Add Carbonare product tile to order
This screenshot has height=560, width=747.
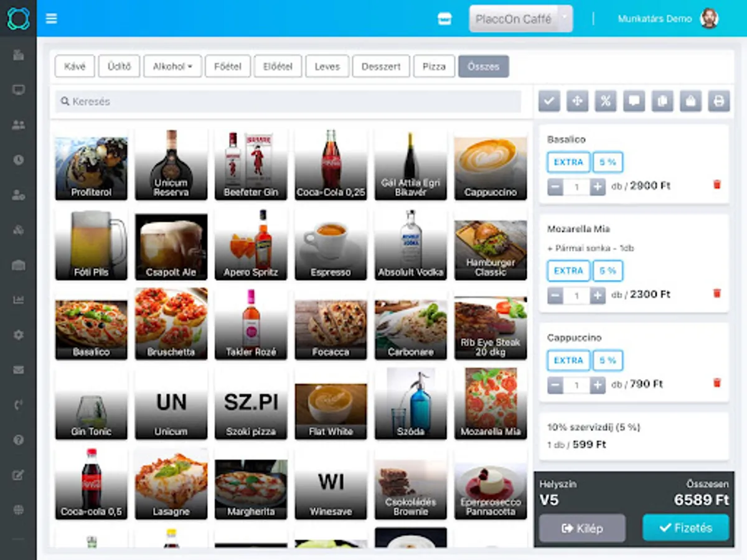pyautogui.click(x=411, y=324)
